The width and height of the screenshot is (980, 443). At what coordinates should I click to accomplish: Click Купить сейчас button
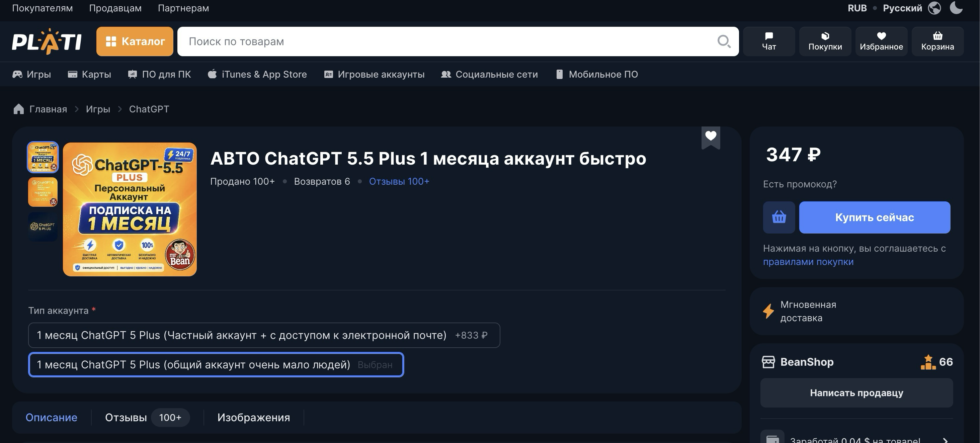[875, 217]
